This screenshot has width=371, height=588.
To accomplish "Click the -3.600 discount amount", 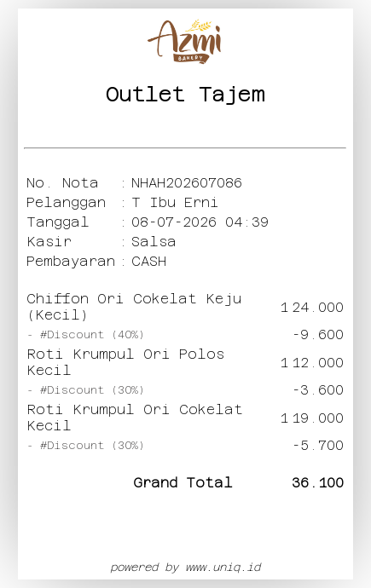I will pos(318,390).
